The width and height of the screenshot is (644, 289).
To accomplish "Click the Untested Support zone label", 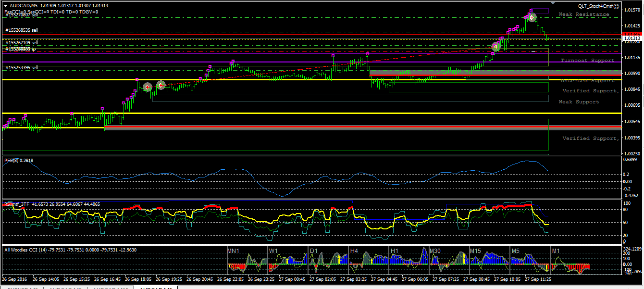I will tap(587, 81).
